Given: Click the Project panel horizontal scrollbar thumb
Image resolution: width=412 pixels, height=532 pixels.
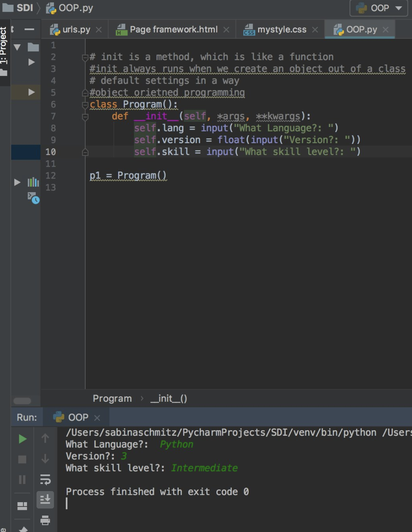Looking at the screenshot, I should [x=22, y=401].
